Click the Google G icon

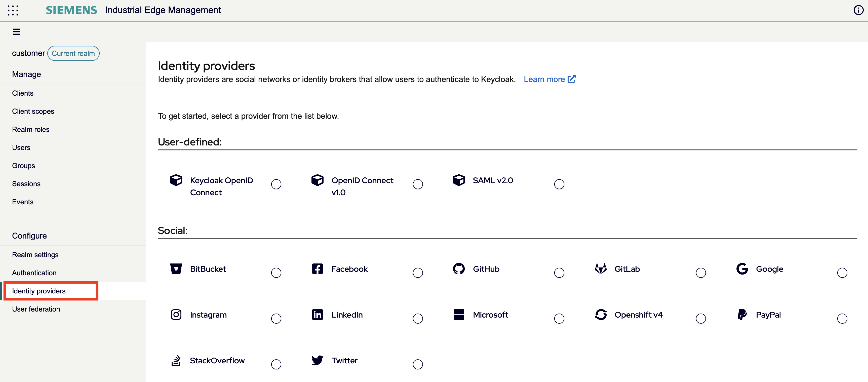[742, 269]
